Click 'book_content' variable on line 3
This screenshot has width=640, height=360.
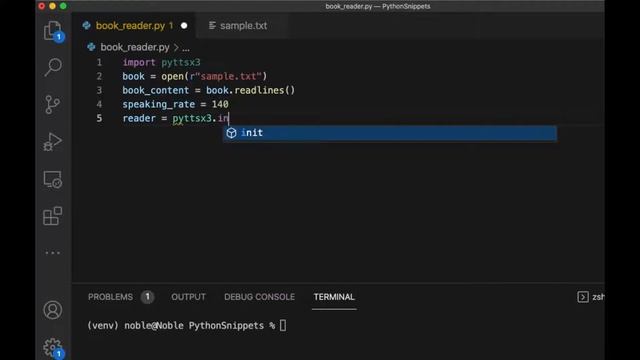tap(156, 90)
